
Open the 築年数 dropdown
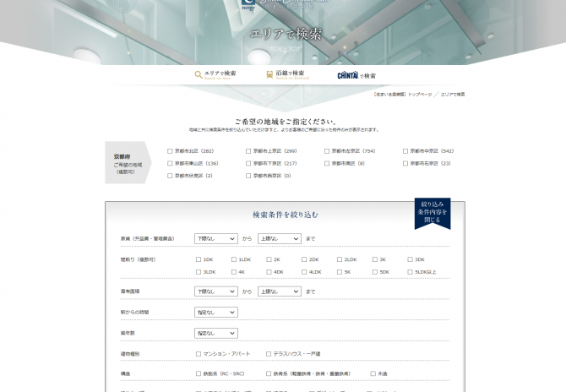pos(216,333)
